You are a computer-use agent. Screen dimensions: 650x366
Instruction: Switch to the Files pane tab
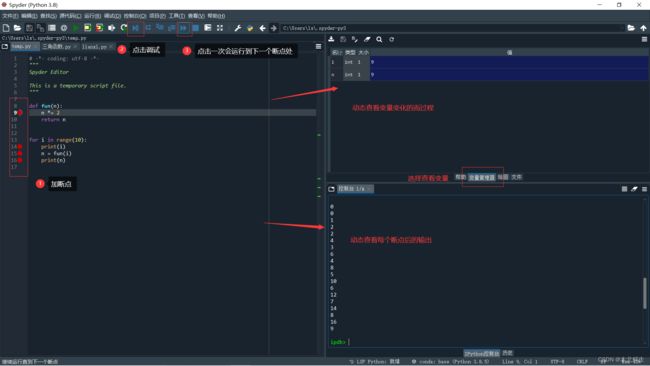tap(517, 177)
